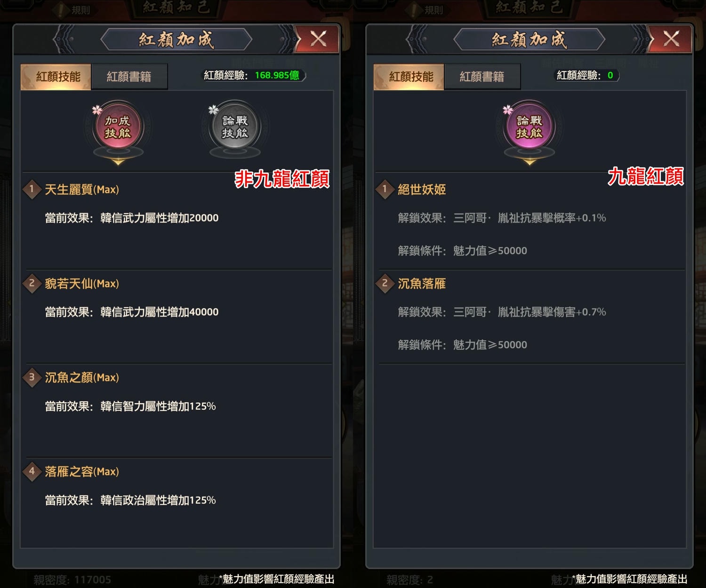Image resolution: width=706 pixels, height=588 pixels.
Task: Select the 天生麗質(Max) skill title
Action: 82,190
